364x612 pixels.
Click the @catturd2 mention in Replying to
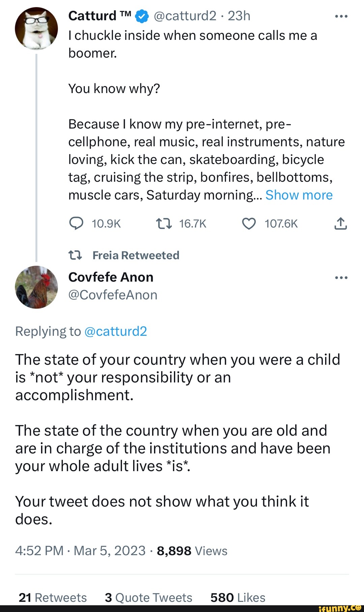[x=116, y=331]
